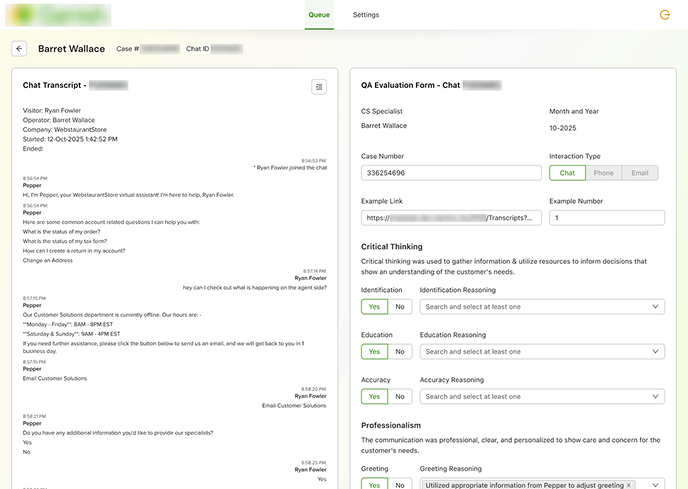688x489 pixels.
Task: Click 'Company: WebstaurantStore' line
Action: (x=64, y=130)
